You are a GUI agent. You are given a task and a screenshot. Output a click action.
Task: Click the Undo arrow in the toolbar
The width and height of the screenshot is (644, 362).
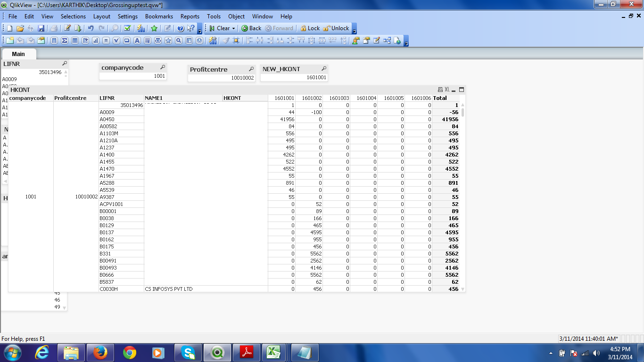(91, 28)
